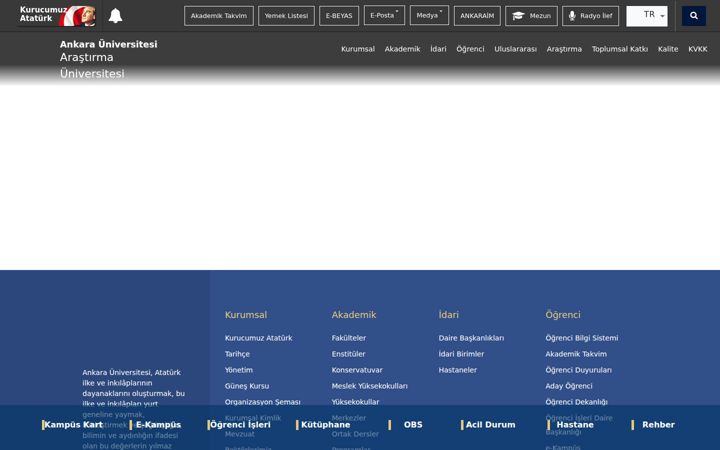Viewport: 720px width, 450px height.
Task: Open the Yemek Listesi button
Action: [286, 16]
